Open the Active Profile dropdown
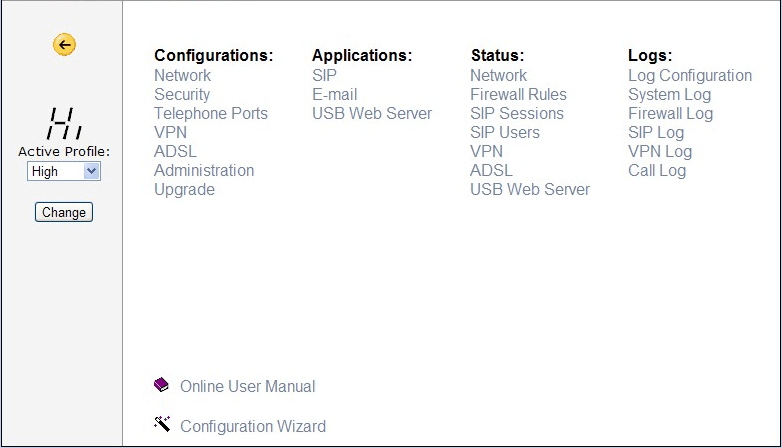The image size is (782, 448). click(64, 171)
